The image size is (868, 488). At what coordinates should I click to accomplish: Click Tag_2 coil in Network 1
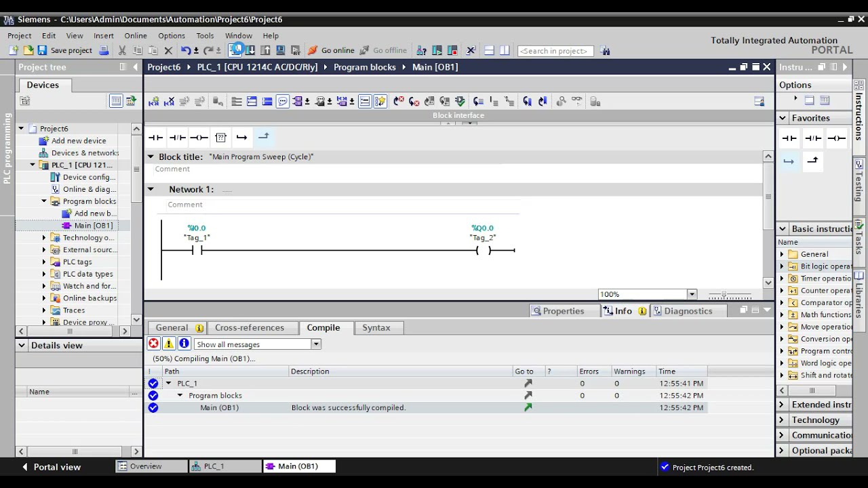point(483,250)
